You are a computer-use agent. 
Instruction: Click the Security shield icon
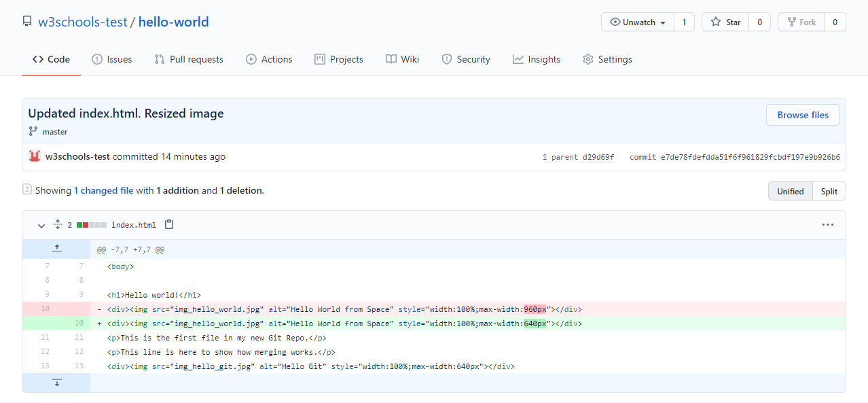(448, 59)
